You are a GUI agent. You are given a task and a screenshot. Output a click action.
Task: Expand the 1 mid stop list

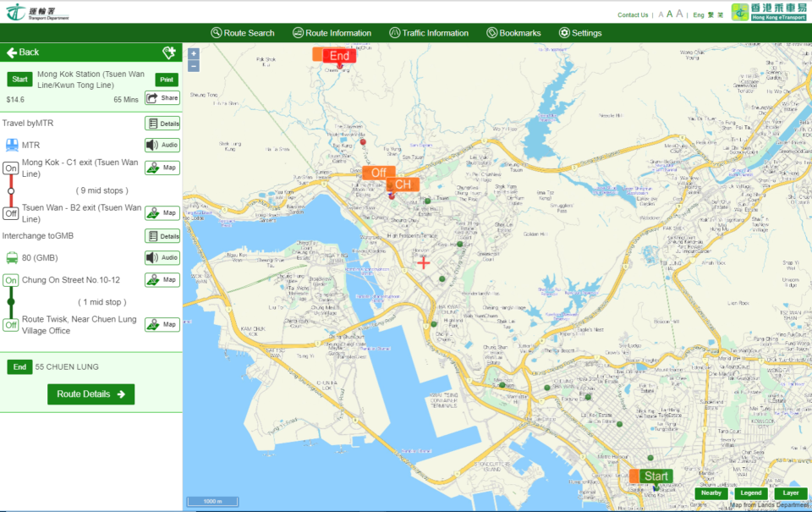[101, 302]
